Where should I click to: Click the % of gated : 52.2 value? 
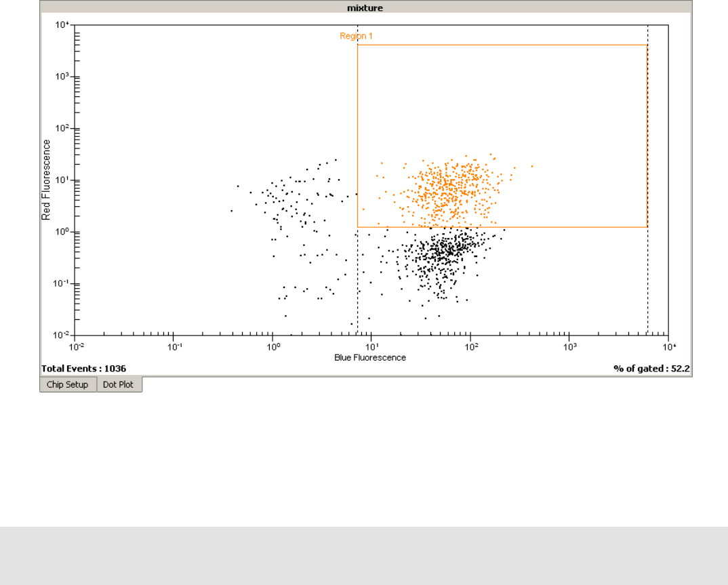coord(651,369)
